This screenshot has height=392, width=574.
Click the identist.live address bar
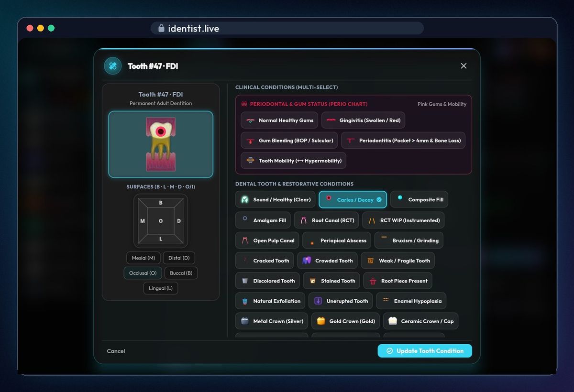pyautogui.click(x=287, y=28)
